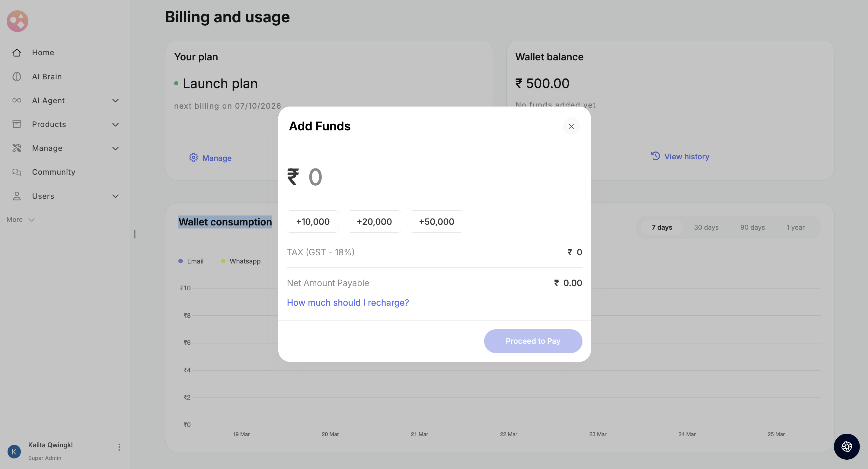Open the three-dot user options menu
Viewport: 868px width, 469px height.
click(x=119, y=447)
